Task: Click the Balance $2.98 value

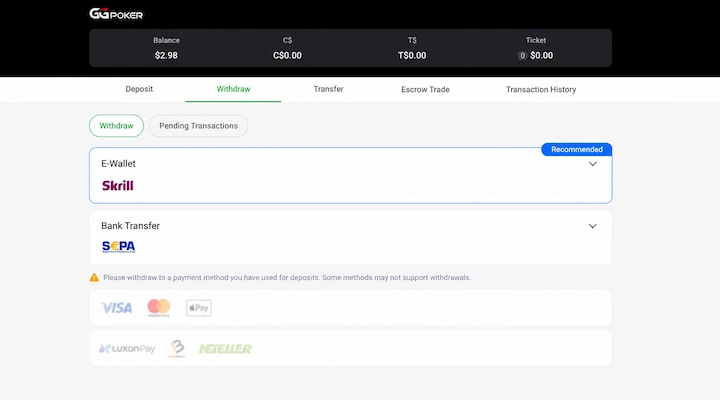Action: coord(166,56)
